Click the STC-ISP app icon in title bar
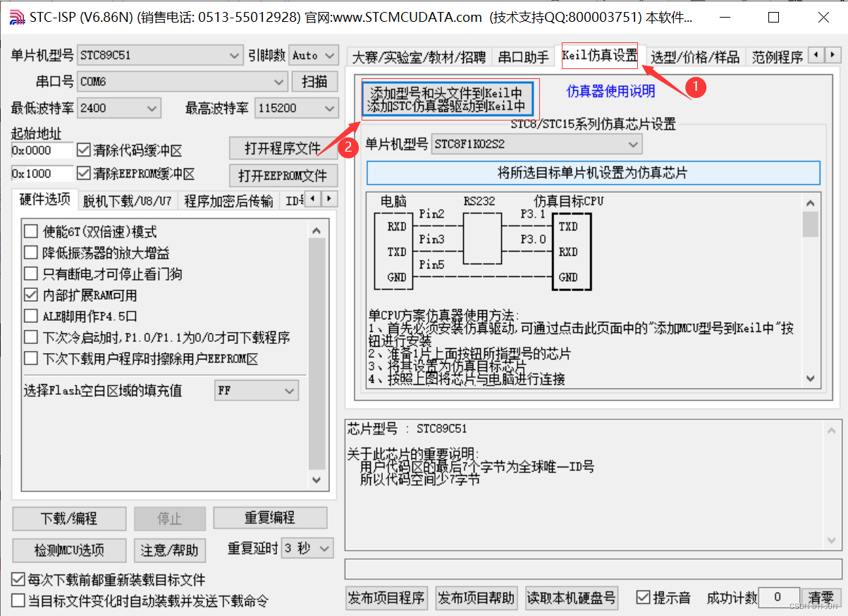The height and width of the screenshot is (616, 848). point(17,17)
